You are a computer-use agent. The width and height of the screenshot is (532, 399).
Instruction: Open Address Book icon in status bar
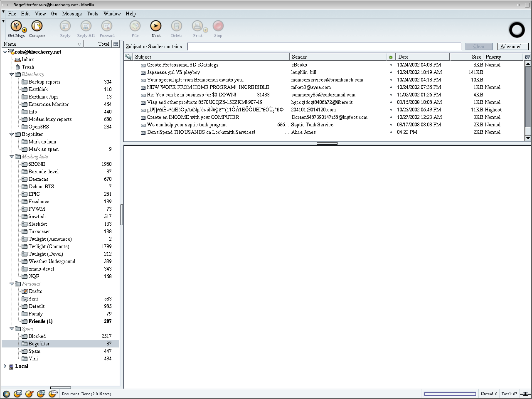pos(41,394)
